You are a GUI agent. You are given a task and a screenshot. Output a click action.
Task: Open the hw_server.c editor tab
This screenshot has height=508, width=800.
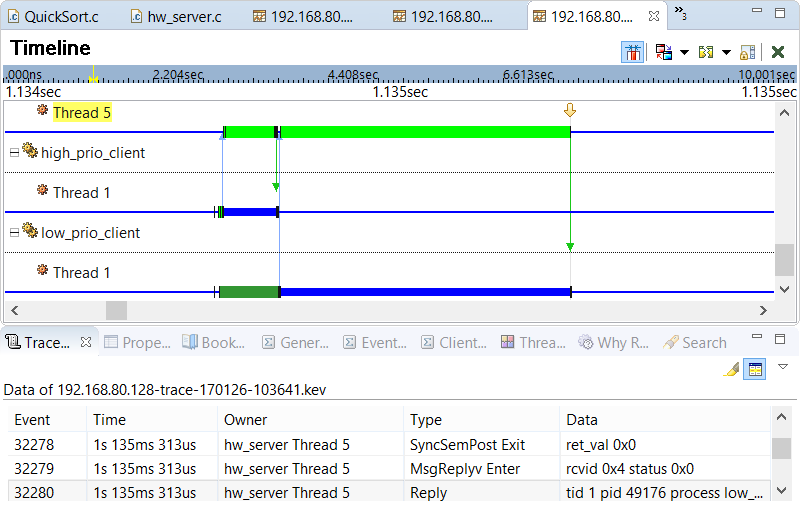[x=188, y=16]
